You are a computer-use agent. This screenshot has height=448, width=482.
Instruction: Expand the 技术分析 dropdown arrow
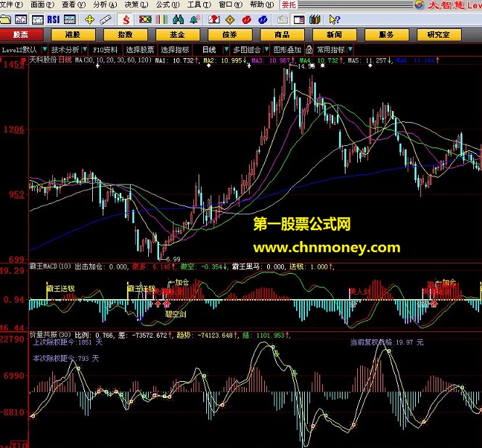(x=85, y=49)
